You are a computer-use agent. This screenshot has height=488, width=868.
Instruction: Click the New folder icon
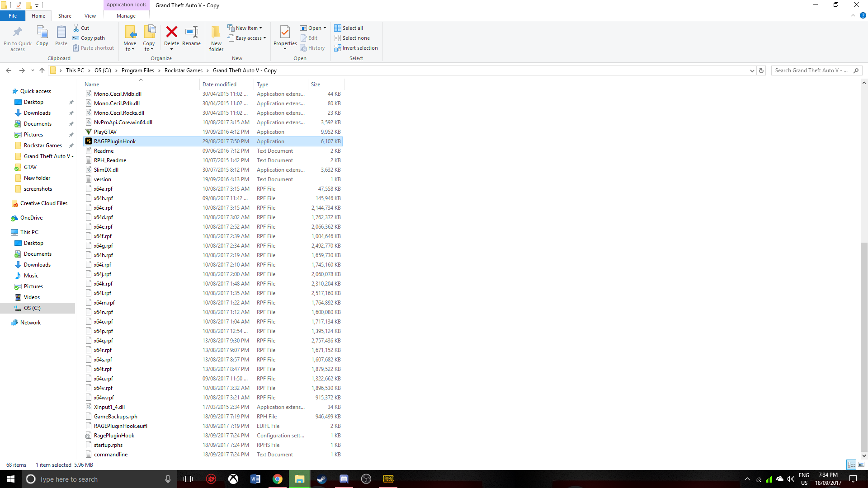[216, 32]
